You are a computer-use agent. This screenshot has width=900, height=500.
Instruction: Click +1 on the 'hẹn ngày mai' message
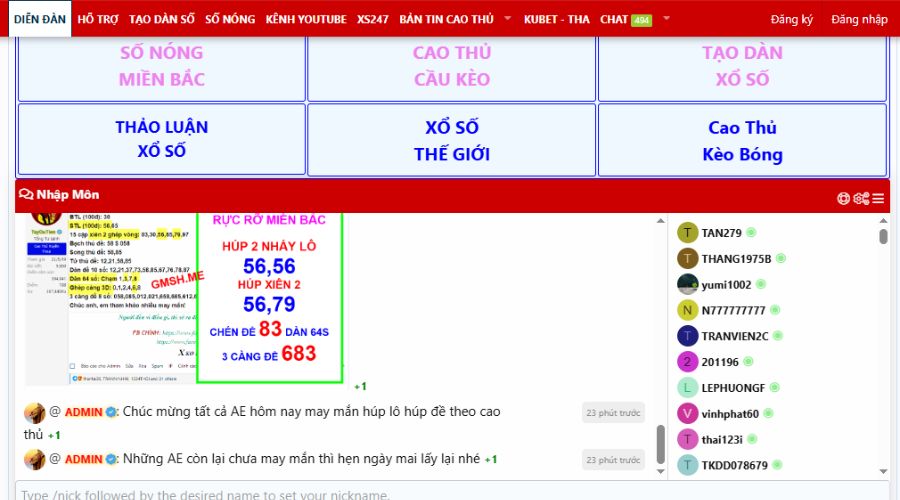coord(491,460)
